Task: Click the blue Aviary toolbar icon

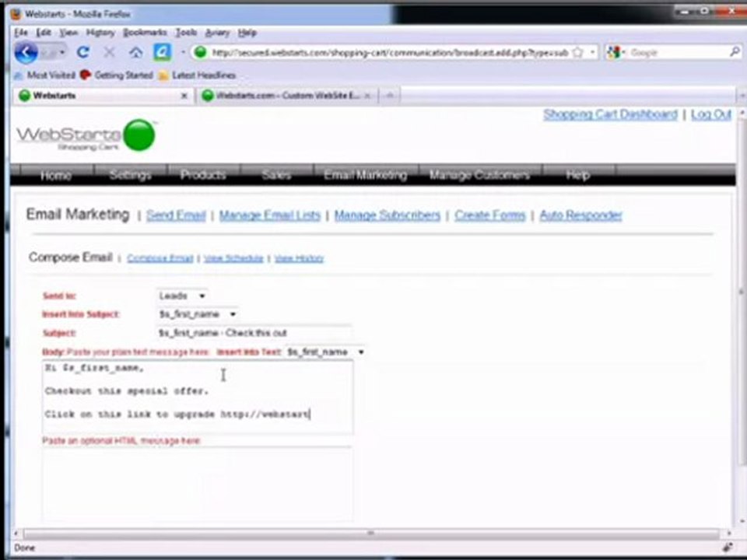Action: (162, 52)
